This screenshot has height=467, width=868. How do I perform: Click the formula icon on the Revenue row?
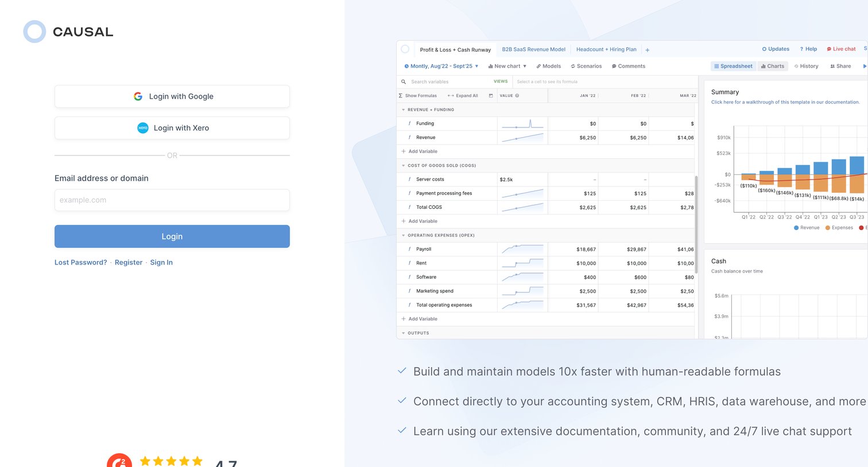pos(409,138)
